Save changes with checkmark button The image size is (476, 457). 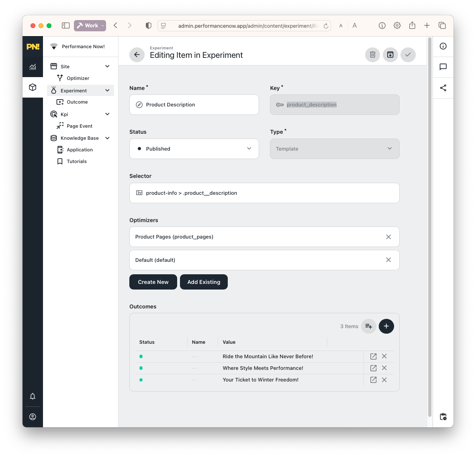[408, 55]
